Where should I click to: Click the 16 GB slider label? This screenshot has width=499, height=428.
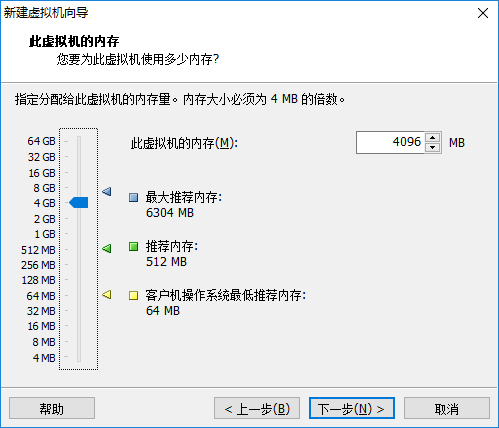point(42,173)
